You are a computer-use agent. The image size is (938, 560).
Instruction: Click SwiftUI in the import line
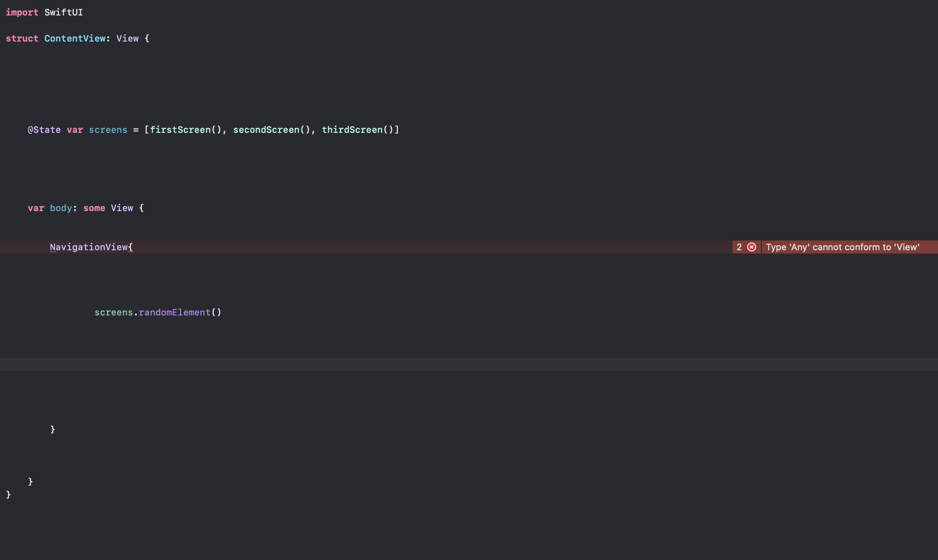pos(64,12)
